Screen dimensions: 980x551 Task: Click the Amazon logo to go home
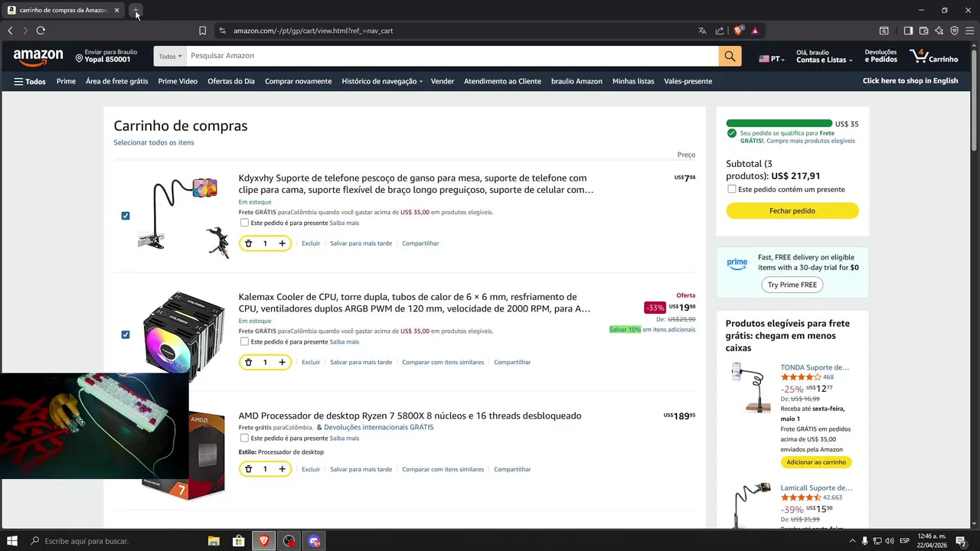[x=38, y=56]
